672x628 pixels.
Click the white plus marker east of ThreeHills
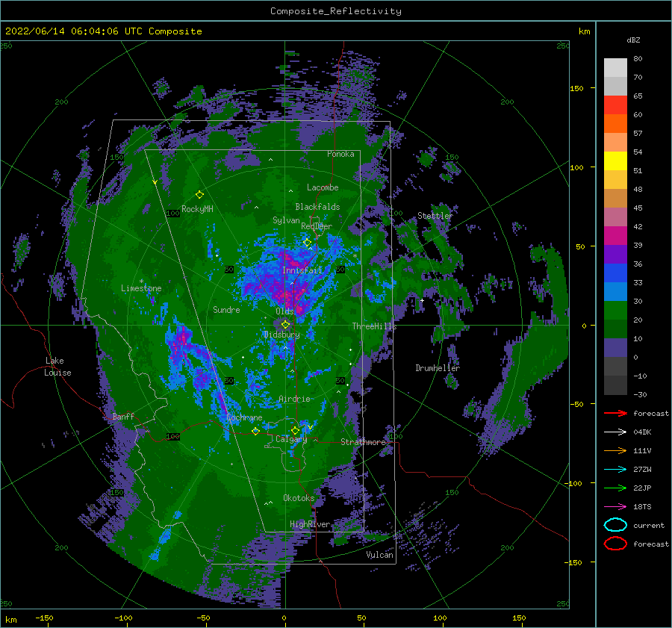click(422, 300)
